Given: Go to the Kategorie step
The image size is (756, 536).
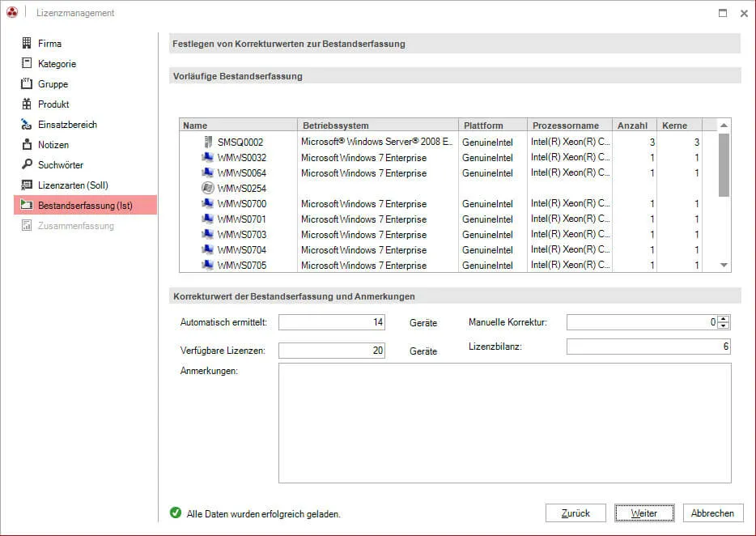Looking at the screenshot, I should pos(57,64).
